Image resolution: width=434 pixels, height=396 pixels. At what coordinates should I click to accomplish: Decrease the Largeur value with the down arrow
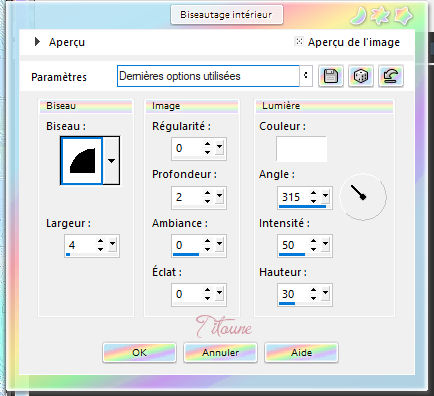click(100, 249)
